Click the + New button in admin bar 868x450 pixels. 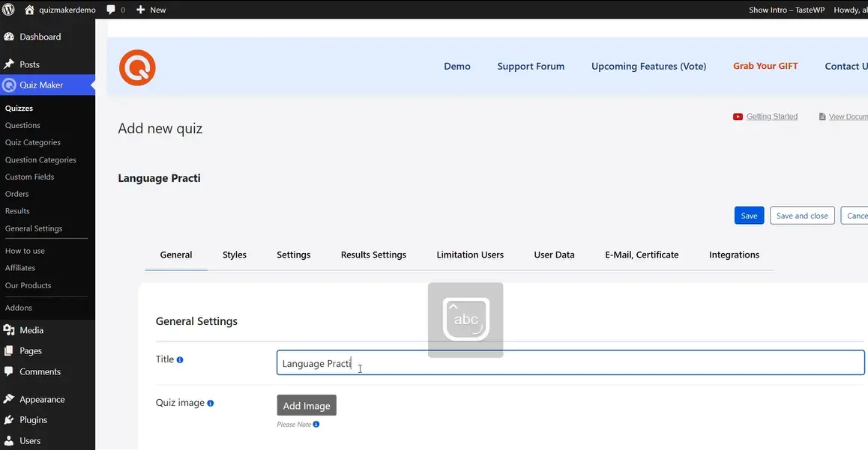coord(151,10)
